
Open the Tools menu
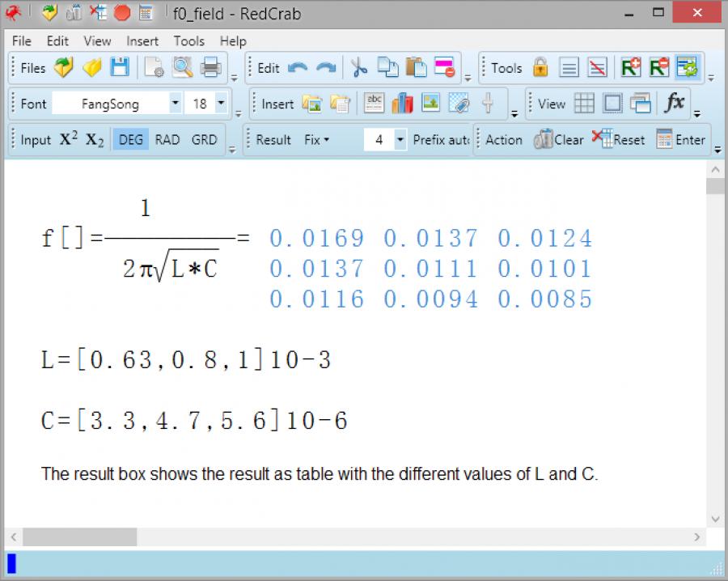(x=189, y=41)
